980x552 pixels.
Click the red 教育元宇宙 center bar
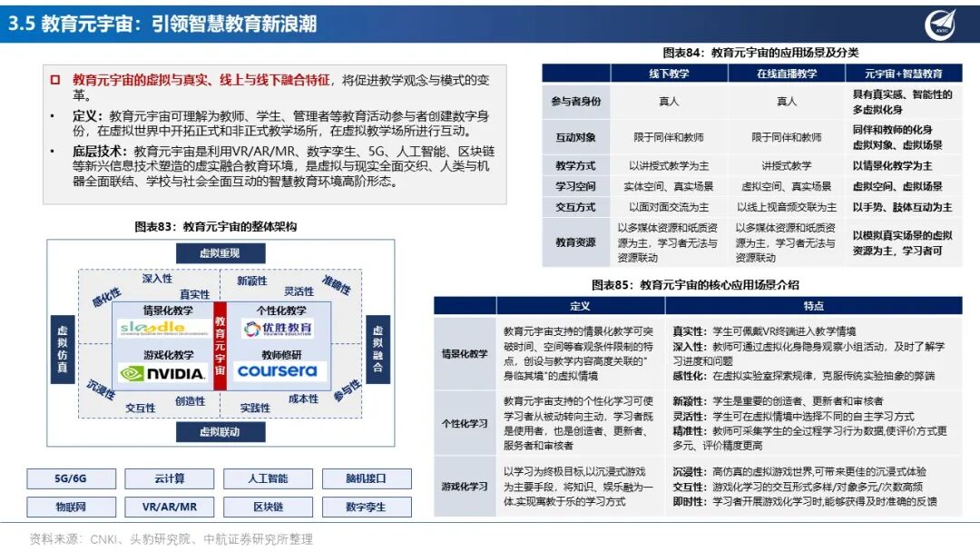[x=220, y=346]
